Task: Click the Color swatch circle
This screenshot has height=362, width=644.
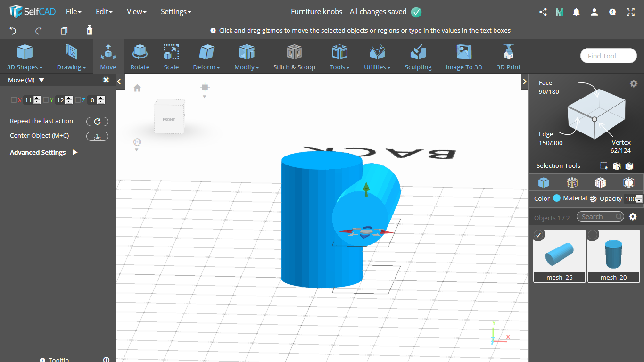Action: coord(557,198)
